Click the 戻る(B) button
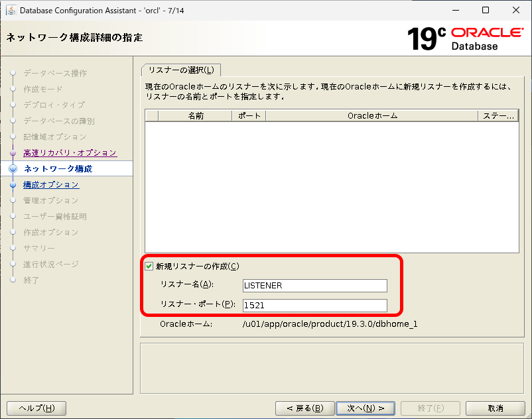This screenshot has width=532, height=419. tap(305, 408)
